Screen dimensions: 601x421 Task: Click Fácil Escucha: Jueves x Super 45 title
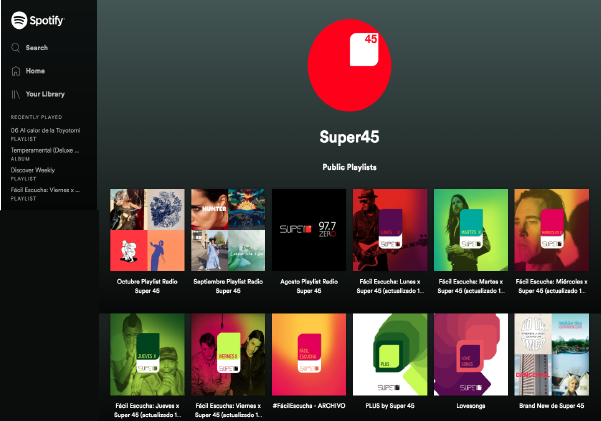coord(147,410)
